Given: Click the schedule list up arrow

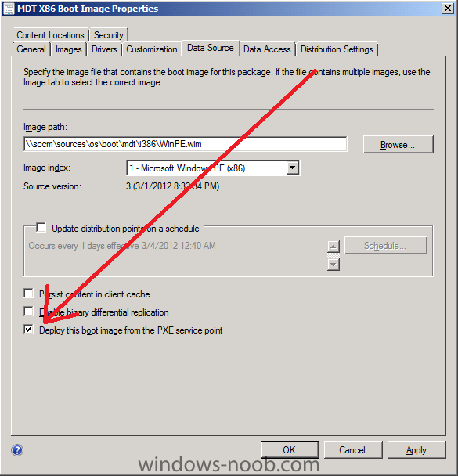Looking at the screenshot, I should (x=334, y=247).
